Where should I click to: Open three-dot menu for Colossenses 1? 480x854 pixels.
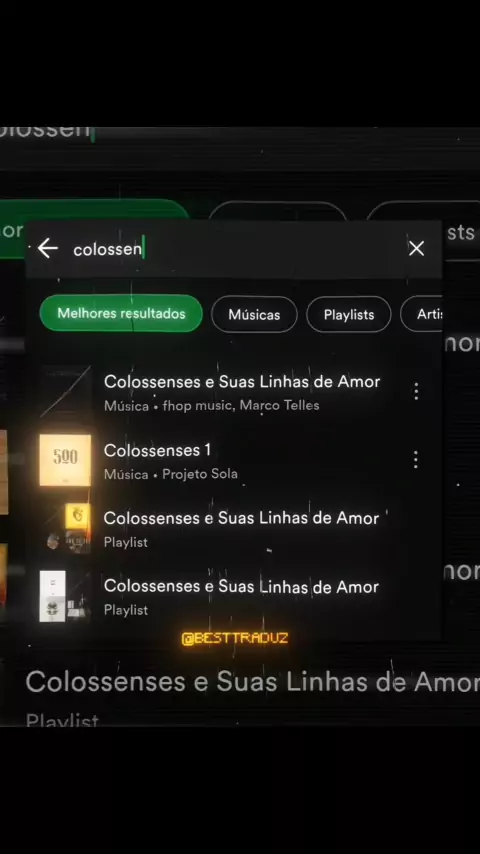coord(416,460)
